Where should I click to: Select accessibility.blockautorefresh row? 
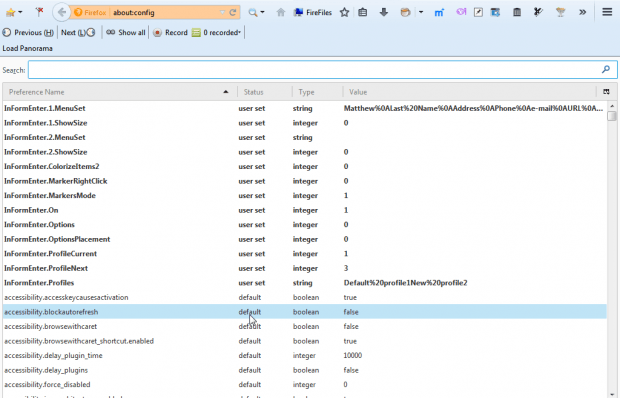304,312
